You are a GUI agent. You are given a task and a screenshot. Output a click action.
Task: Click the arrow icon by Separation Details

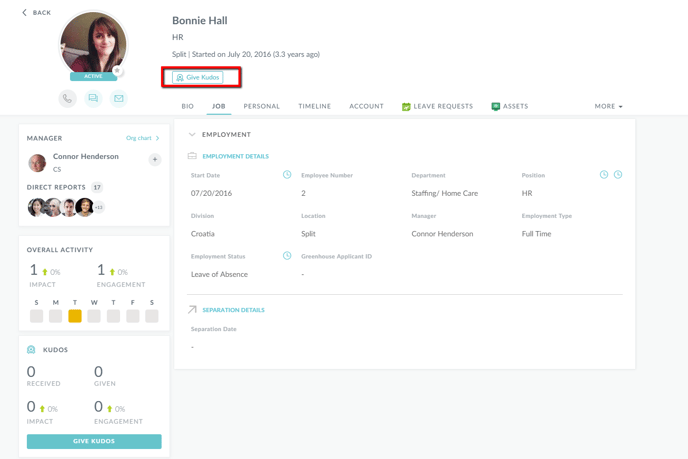(x=192, y=310)
